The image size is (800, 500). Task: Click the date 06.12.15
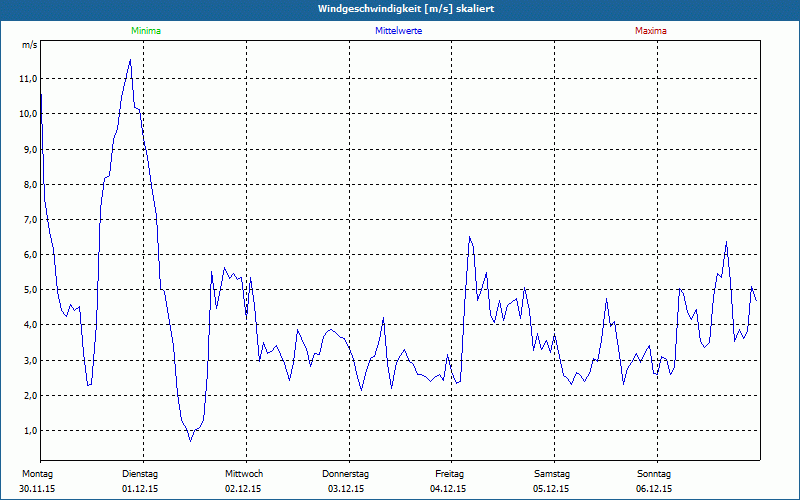click(654, 489)
